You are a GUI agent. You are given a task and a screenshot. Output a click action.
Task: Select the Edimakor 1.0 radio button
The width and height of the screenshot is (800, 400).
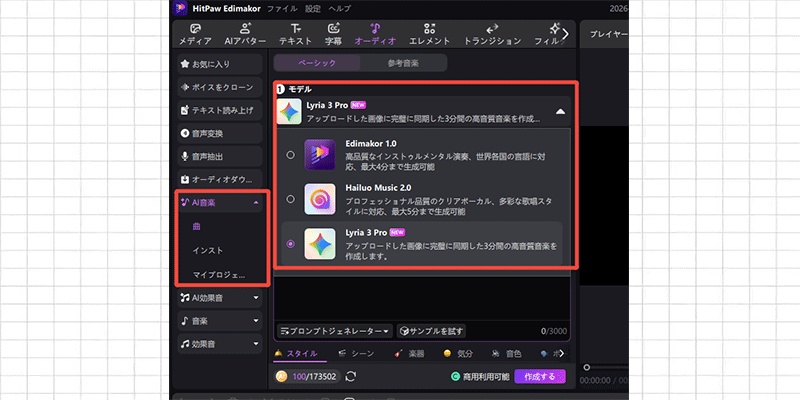(x=290, y=155)
